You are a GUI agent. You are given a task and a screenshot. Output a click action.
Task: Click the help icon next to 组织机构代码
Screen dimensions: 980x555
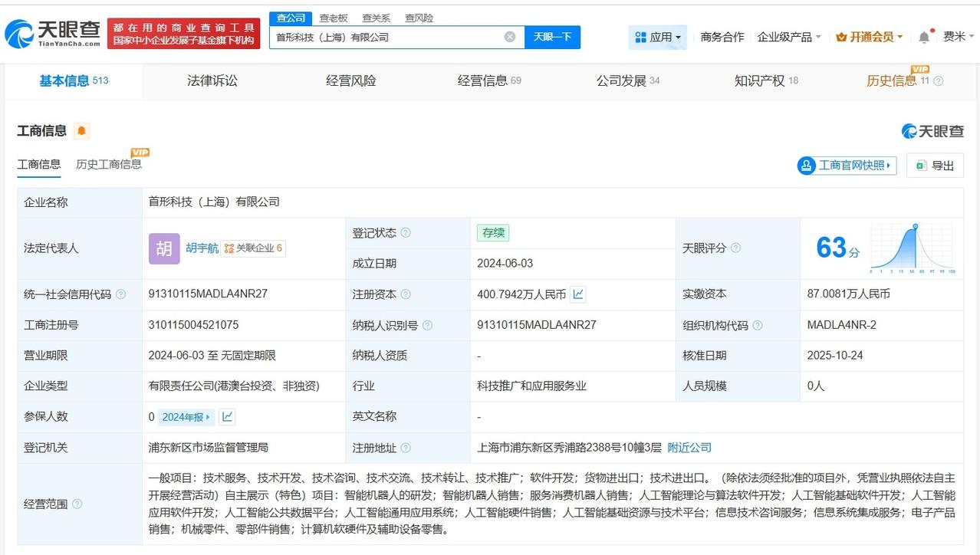pyautogui.click(x=758, y=325)
